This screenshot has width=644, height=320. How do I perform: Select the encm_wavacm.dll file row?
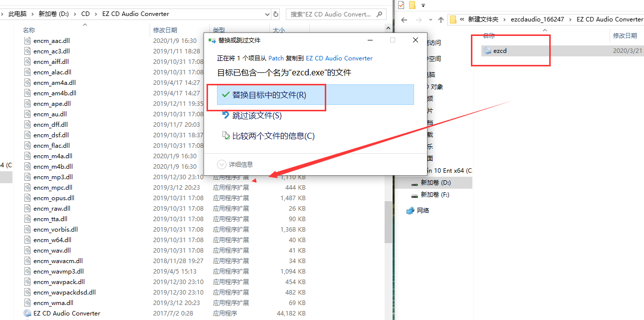(x=165, y=261)
